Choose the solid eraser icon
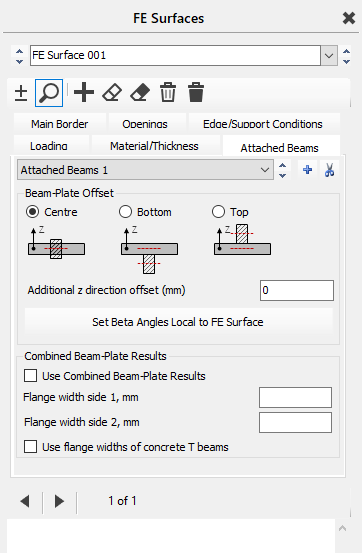 (x=140, y=93)
